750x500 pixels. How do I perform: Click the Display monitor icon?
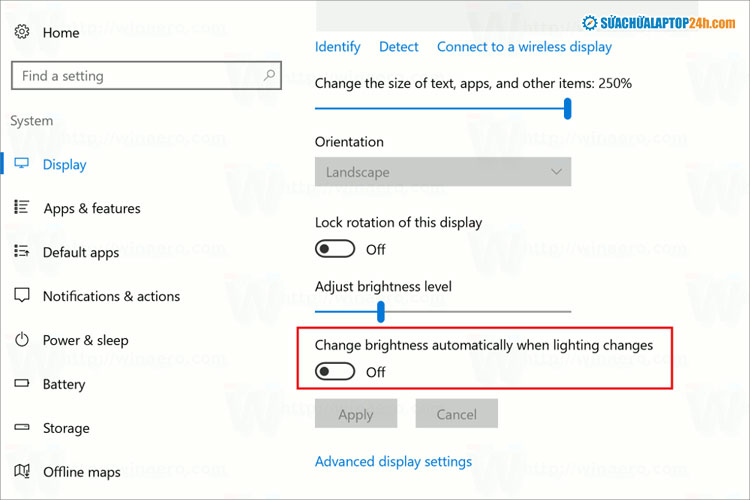[22, 164]
